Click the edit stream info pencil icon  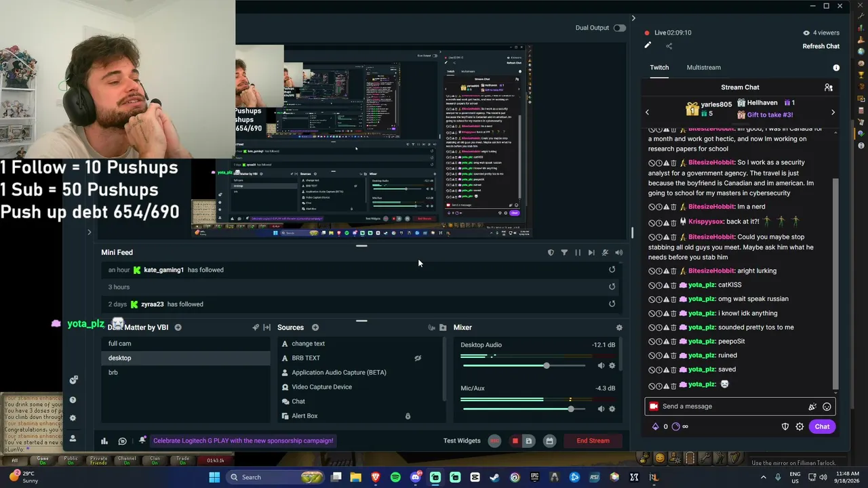coord(648,45)
